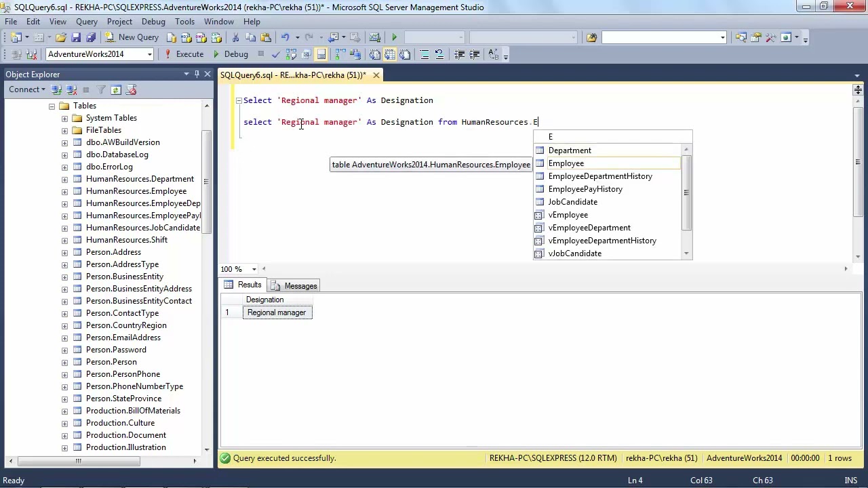
Task: Select Results to Text icon
Action: 375,54
